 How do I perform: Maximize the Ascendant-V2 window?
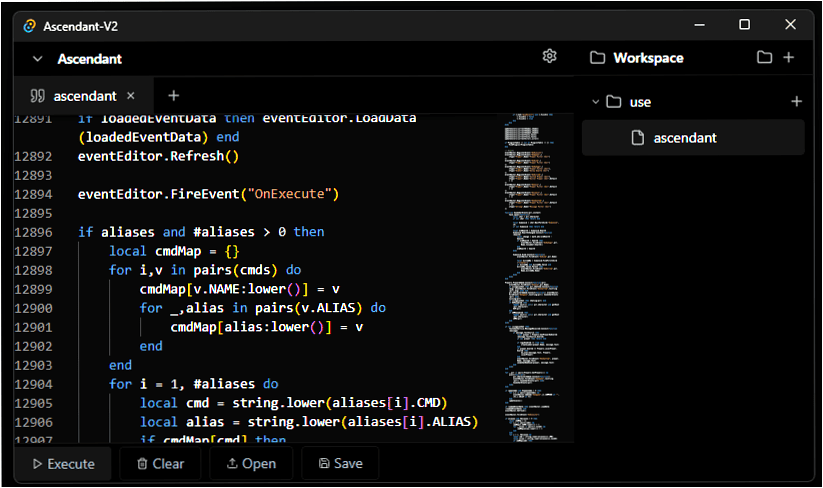coord(744,24)
